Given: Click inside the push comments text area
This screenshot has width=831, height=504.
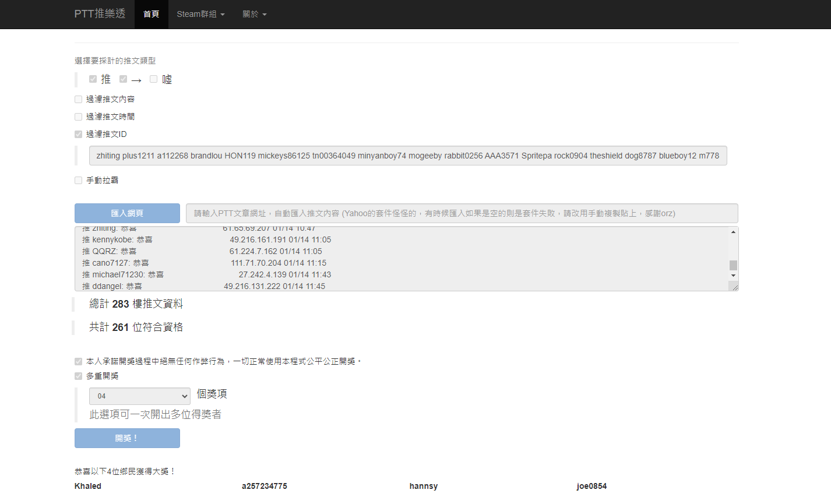Looking at the screenshot, I should [402, 259].
